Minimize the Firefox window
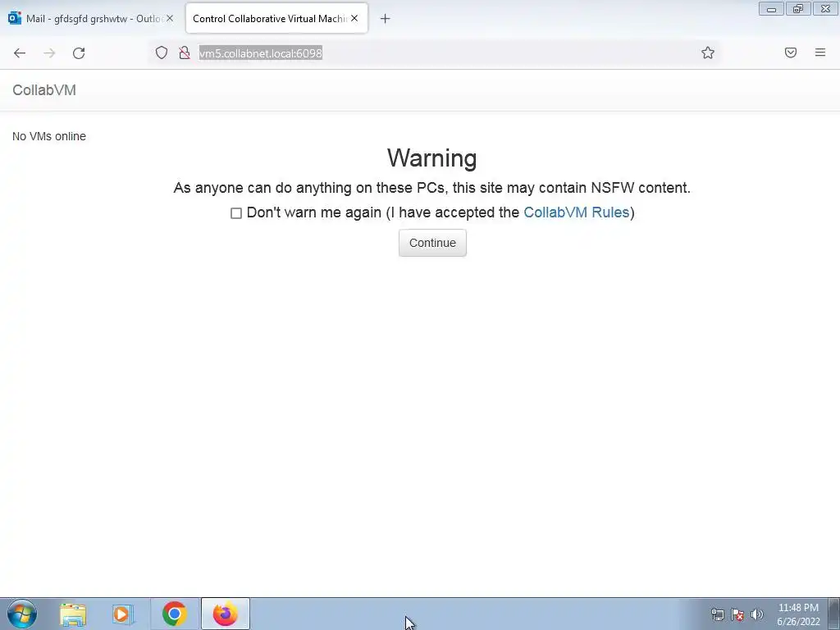This screenshot has width=840, height=630. pyautogui.click(x=771, y=9)
